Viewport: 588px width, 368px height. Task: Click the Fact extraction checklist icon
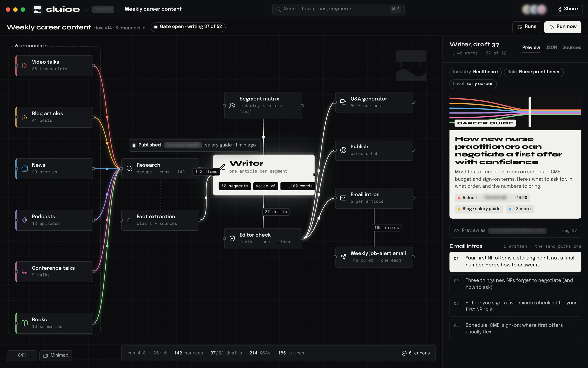pyautogui.click(x=129, y=220)
